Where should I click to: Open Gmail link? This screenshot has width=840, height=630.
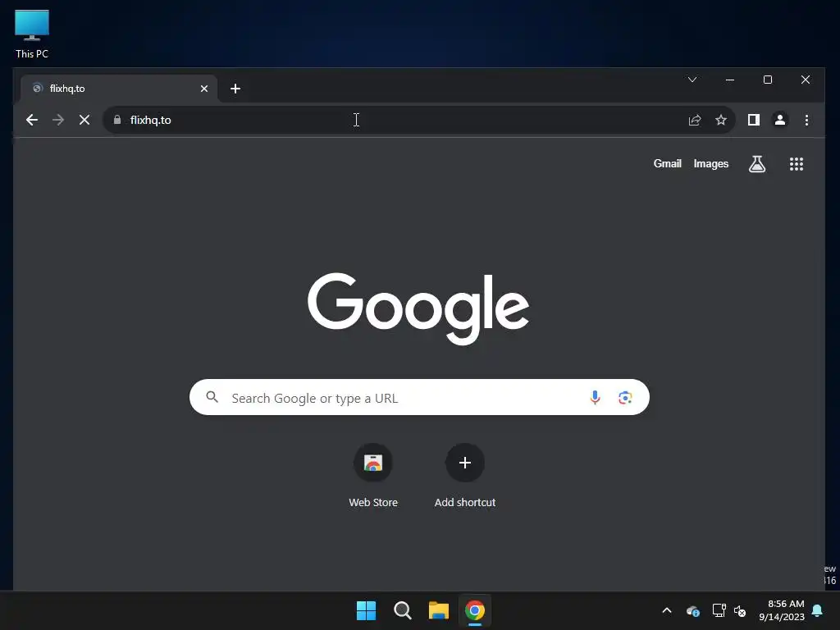[x=667, y=163]
